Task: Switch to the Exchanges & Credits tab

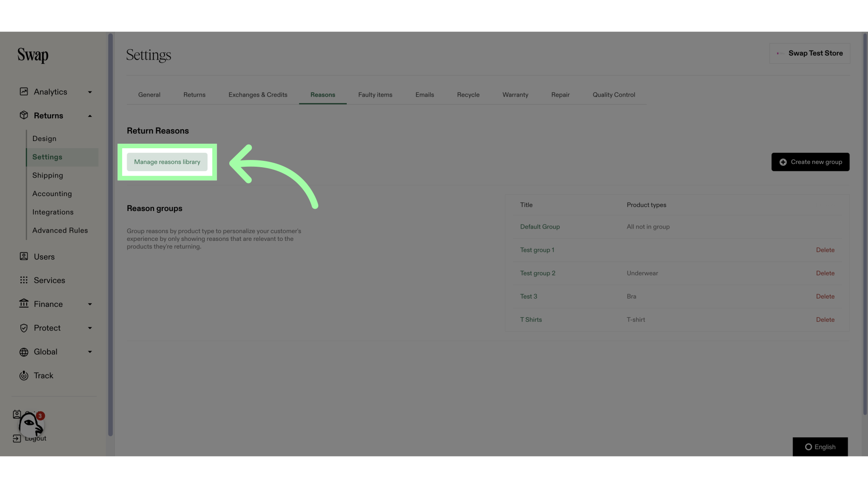Action: point(258,95)
